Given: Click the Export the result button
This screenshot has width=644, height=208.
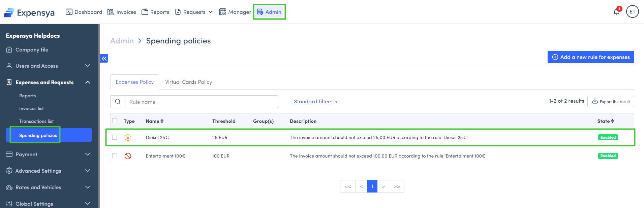Looking at the screenshot, I should point(610,102).
